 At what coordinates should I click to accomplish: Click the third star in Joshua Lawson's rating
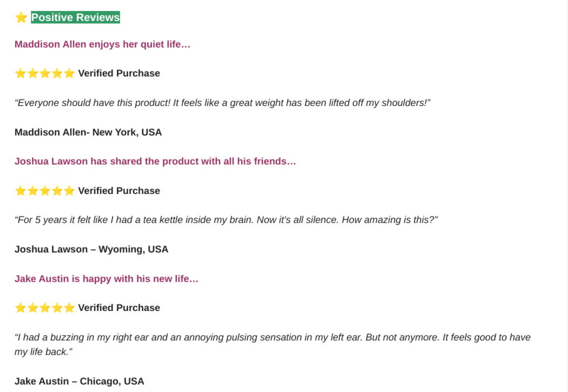[x=45, y=191]
